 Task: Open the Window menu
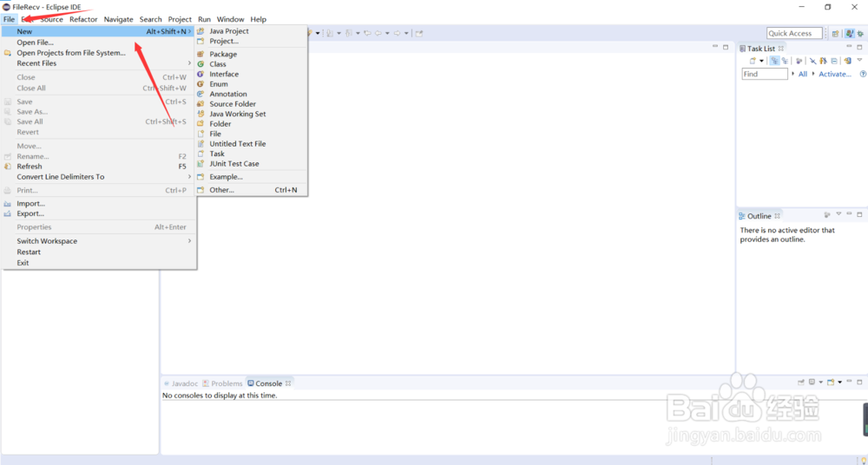230,19
